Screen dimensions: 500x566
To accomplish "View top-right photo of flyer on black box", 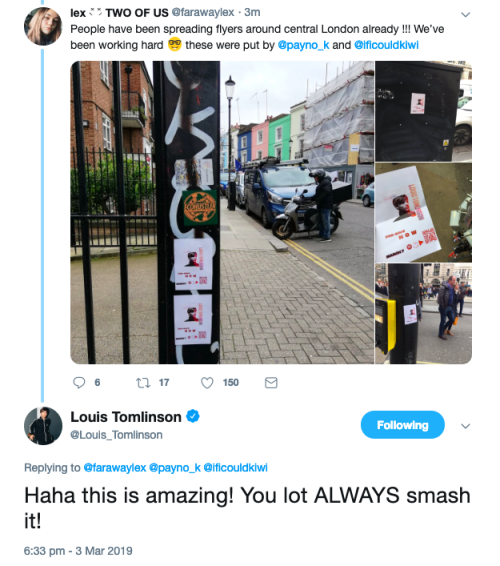I will (423, 111).
